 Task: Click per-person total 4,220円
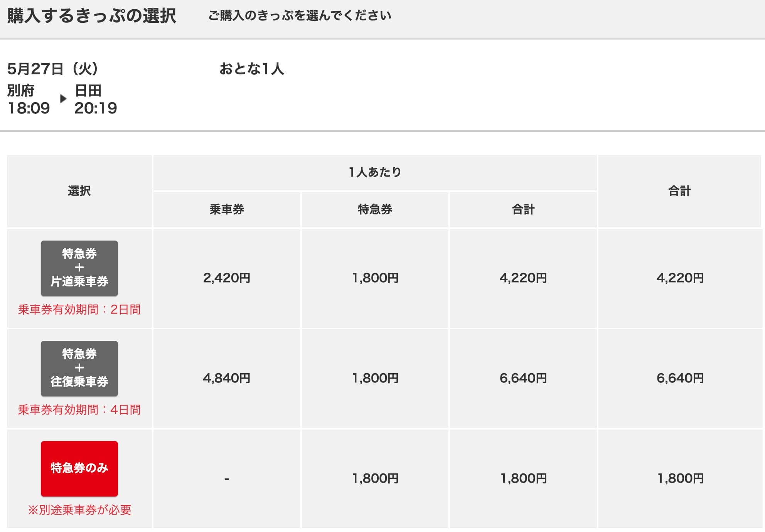pyautogui.click(x=523, y=278)
